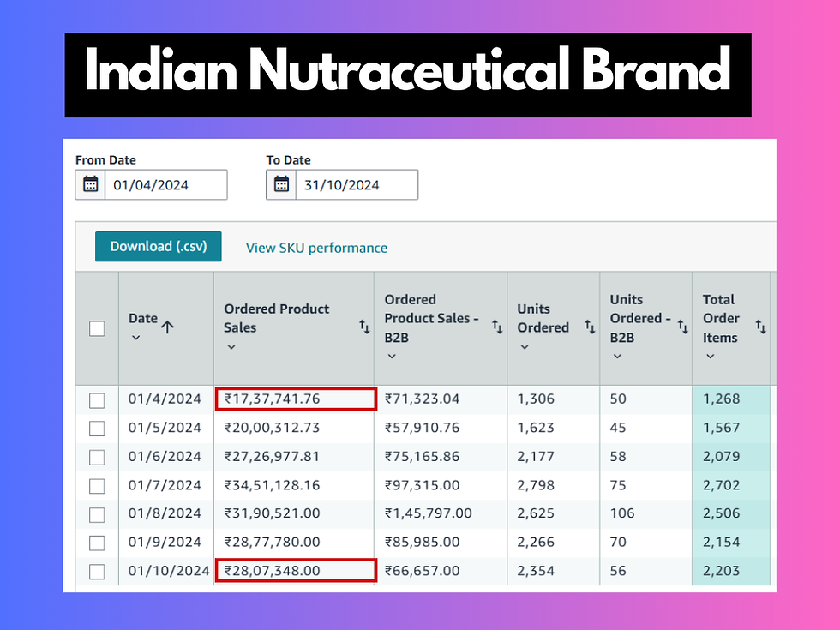Click the To Date field showing 31/10/2024
Image resolution: width=840 pixels, height=630 pixels.
point(356,185)
